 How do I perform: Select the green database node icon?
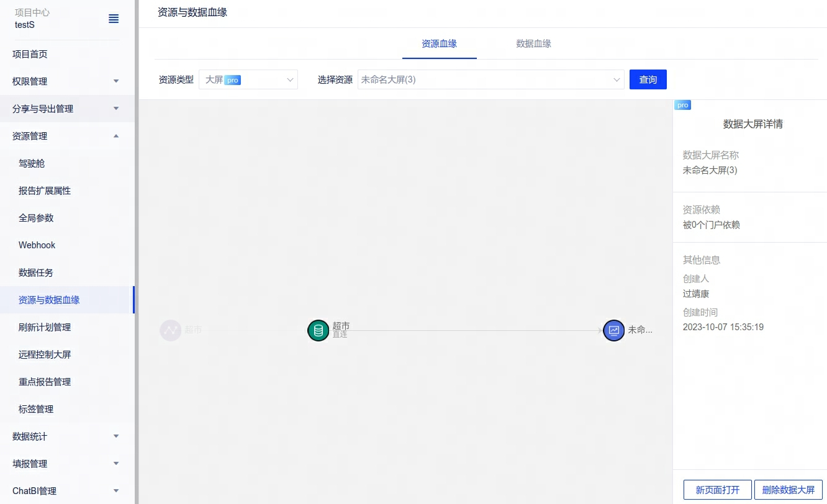coord(318,330)
